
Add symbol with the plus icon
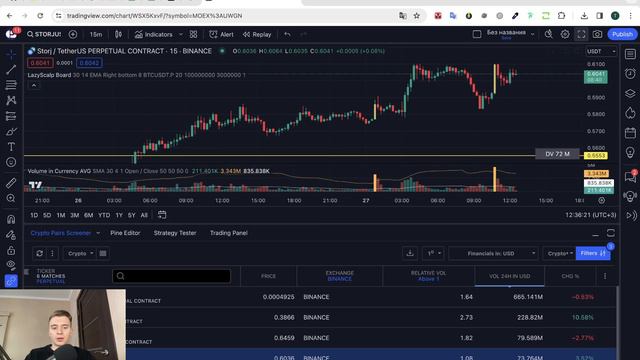coord(73,35)
